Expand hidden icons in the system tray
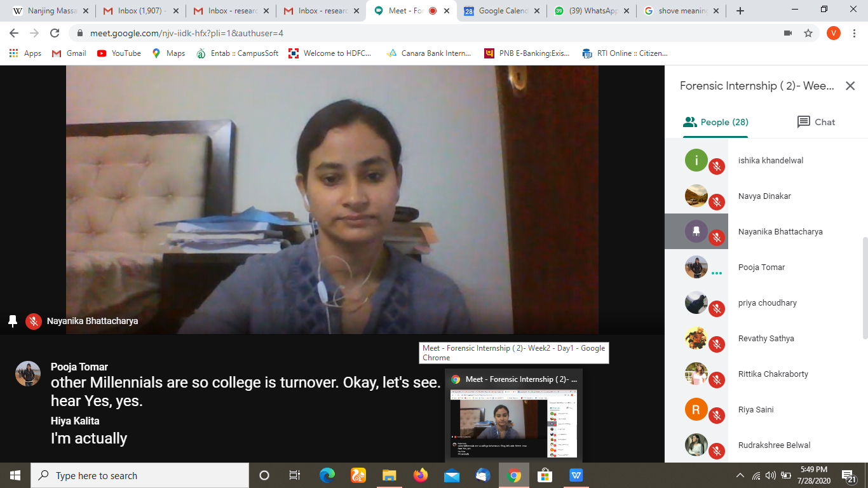 (741, 475)
